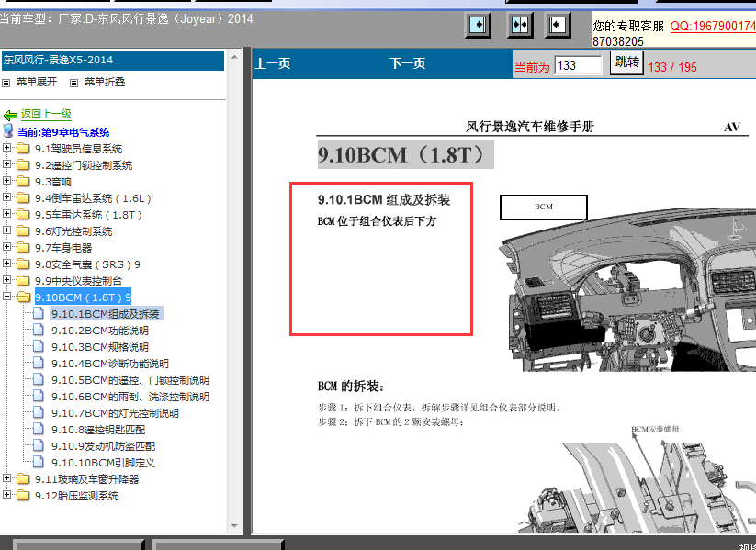Click the folder icon for 9.6灯光控制系统
The image size is (756, 550).
tap(23, 230)
